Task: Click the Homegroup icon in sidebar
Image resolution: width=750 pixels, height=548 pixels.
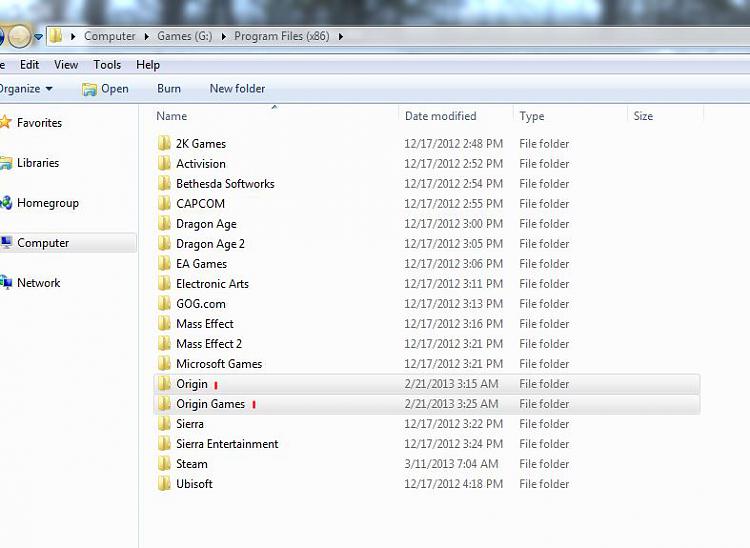Action: coord(6,203)
